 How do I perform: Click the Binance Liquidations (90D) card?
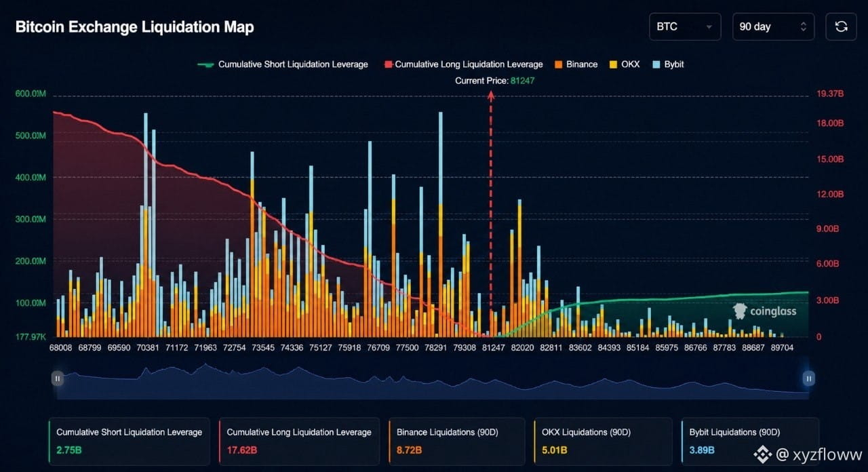[x=457, y=441]
